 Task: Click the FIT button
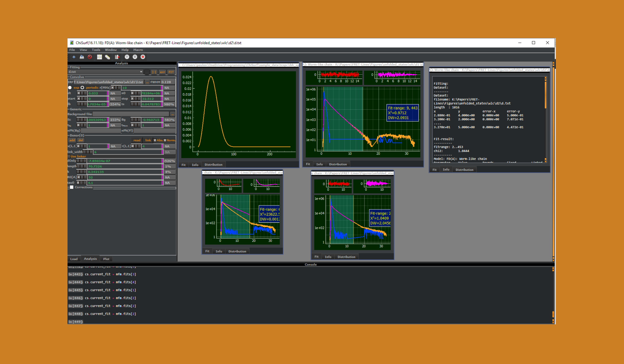(x=171, y=72)
